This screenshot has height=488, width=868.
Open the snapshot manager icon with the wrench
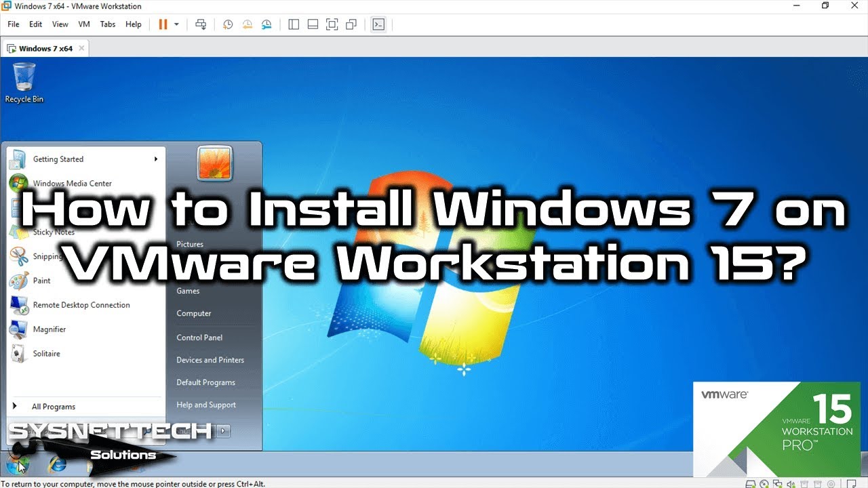267,24
